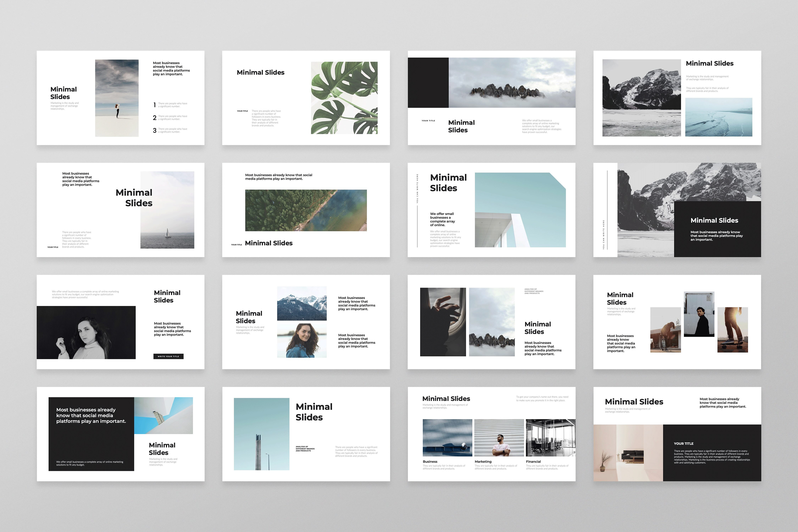This screenshot has height=532, width=798.
Task: Click the number 2 list item
Action: click(x=155, y=118)
